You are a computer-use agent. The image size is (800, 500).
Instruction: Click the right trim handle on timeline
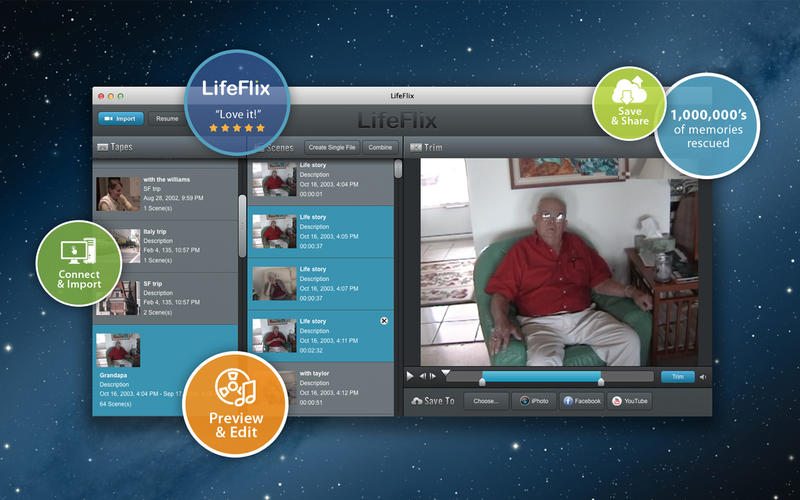(601, 380)
